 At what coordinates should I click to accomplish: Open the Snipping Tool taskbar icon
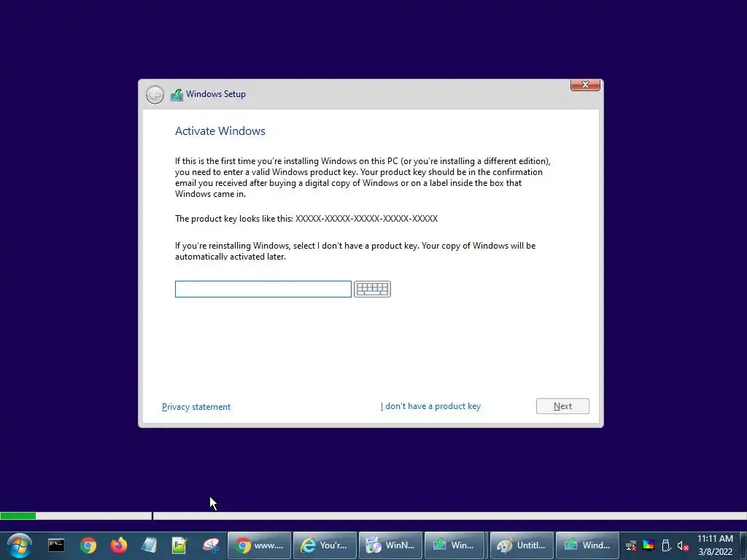[211, 545]
